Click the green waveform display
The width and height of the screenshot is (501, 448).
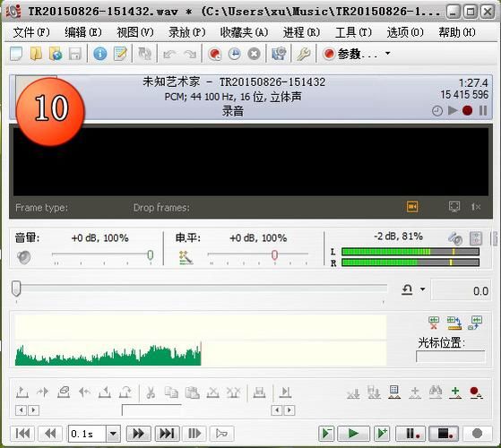201,340
